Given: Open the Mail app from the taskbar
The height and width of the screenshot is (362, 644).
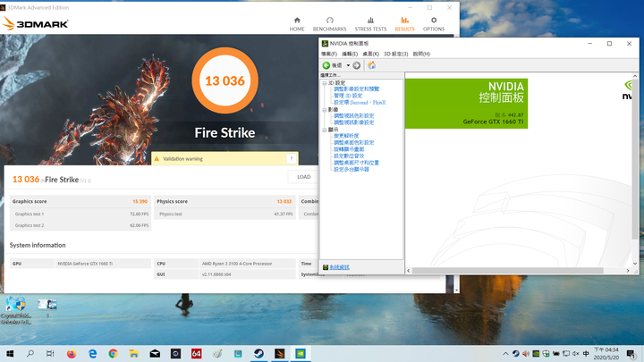Looking at the screenshot, I should [x=155, y=353].
